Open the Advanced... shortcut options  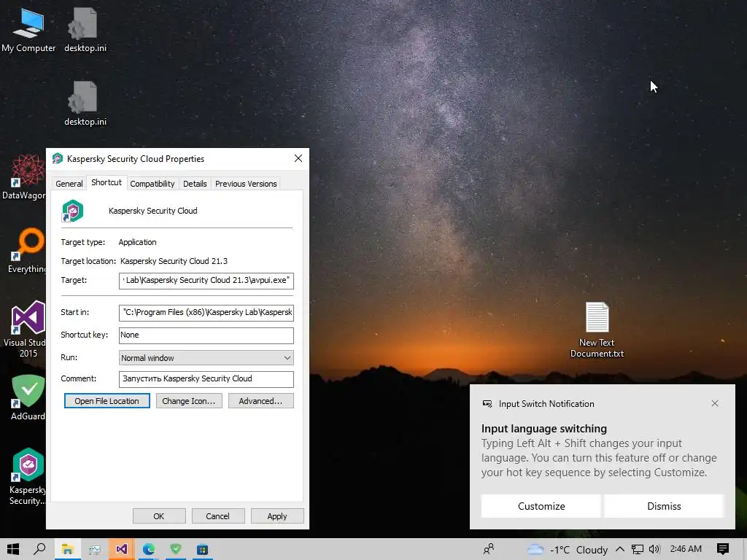(x=260, y=401)
